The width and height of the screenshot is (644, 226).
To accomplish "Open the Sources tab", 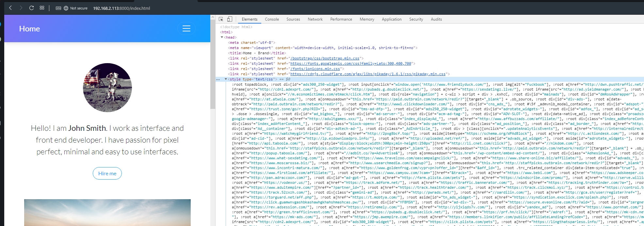I will 293,19.
